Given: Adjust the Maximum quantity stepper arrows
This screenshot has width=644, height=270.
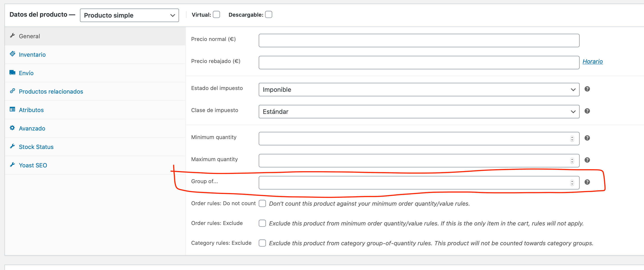Looking at the screenshot, I should coord(572,161).
